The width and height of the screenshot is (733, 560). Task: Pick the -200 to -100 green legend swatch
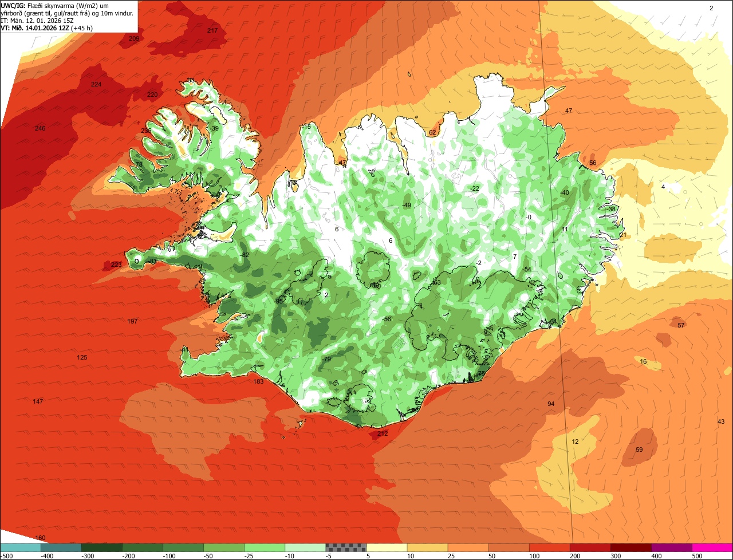tap(142, 547)
